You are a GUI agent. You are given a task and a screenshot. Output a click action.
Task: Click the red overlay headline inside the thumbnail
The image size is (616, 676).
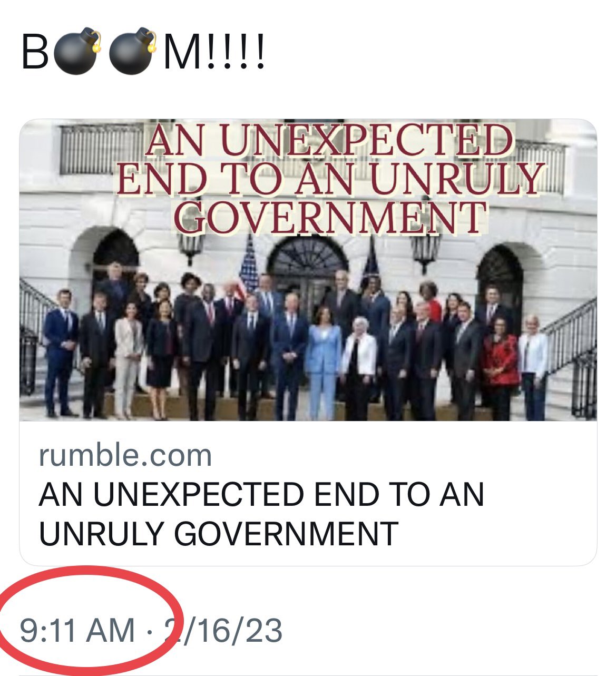tap(329, 179)
